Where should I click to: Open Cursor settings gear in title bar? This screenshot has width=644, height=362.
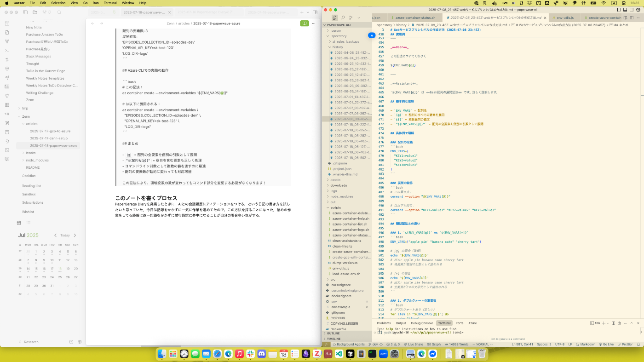pyautogui.click(x=638, y=9)
